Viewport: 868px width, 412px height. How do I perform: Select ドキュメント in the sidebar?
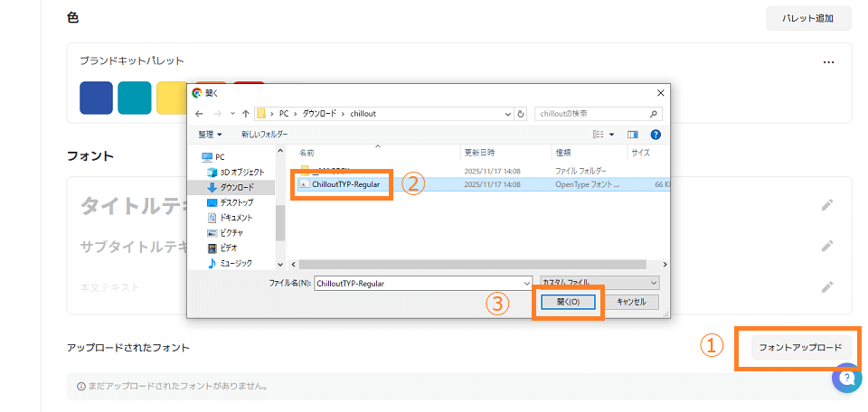230,218
